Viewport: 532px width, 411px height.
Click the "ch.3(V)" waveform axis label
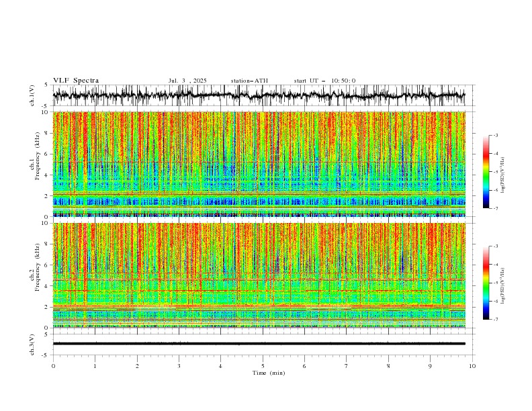pyautogui.click(x=32, y=345)
